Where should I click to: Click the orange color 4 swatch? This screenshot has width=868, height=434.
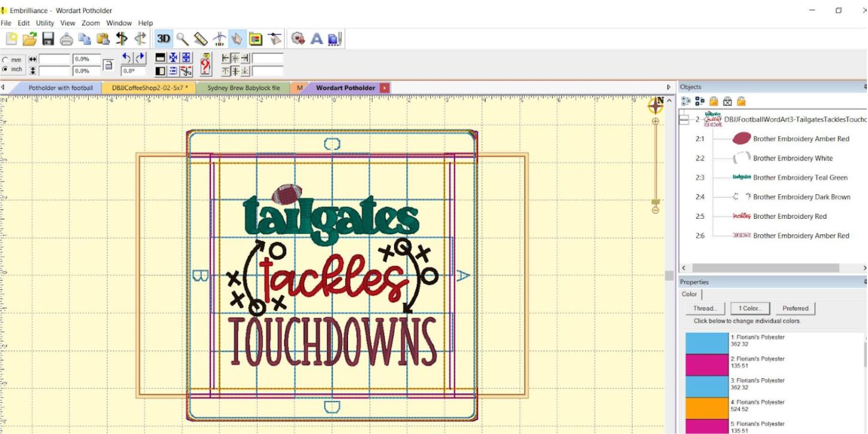click(x=707, y=408)
